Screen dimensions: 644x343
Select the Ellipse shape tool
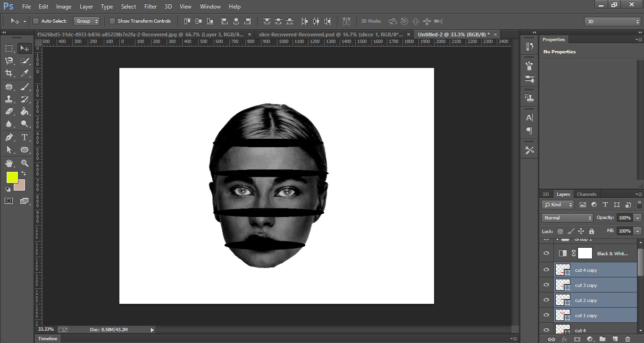[25, 150]
